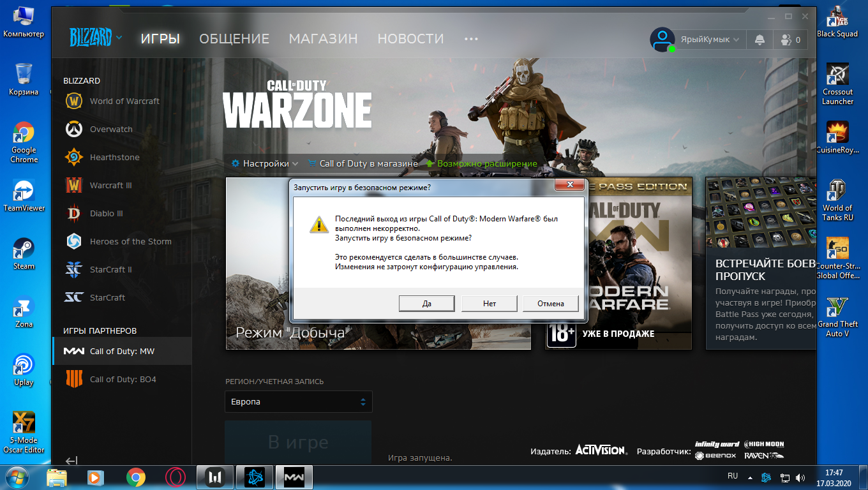The width and height of the screenshot is (868, 490).
Task: Open the Европа region dropdown
Action: (298, 402)
